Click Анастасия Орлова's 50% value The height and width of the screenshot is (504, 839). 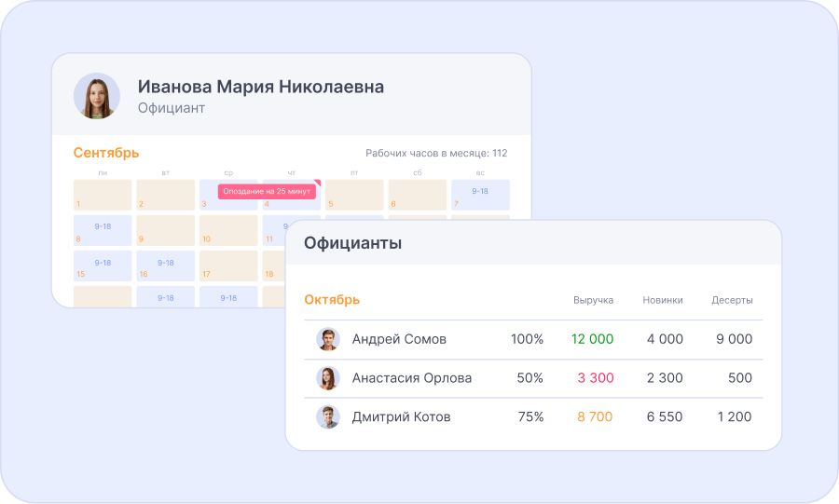[530, 378]
